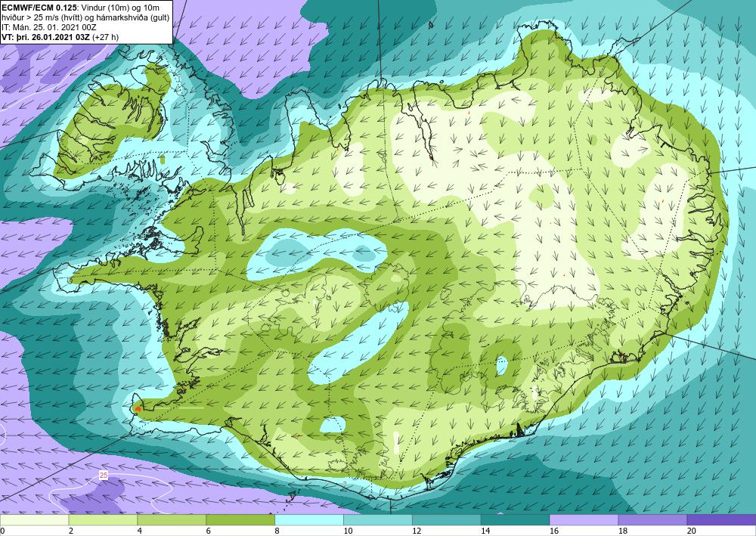Click the medium purple 18–20 legend swatch
Screen dimensions: 756x536
[x=652, y=519]
